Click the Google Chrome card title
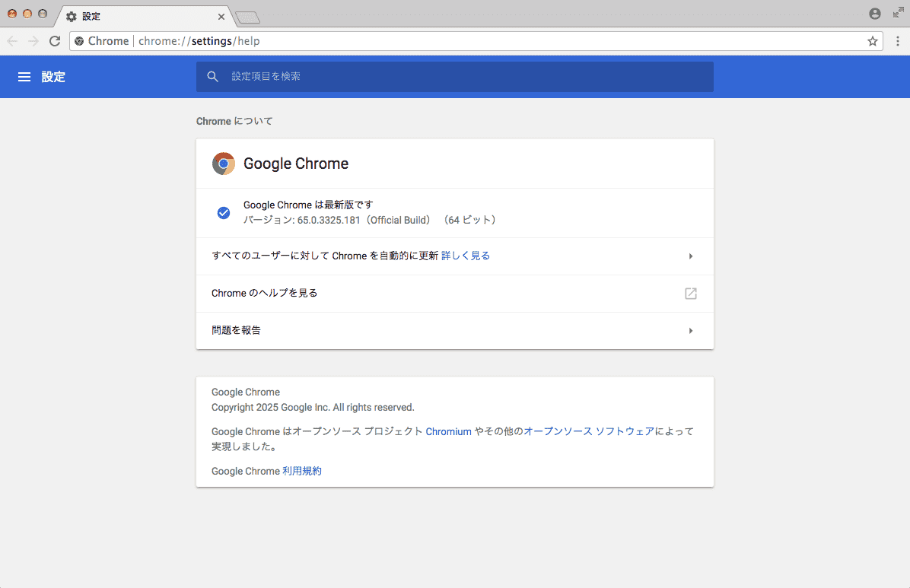910x588 pixels. [296, 164]
